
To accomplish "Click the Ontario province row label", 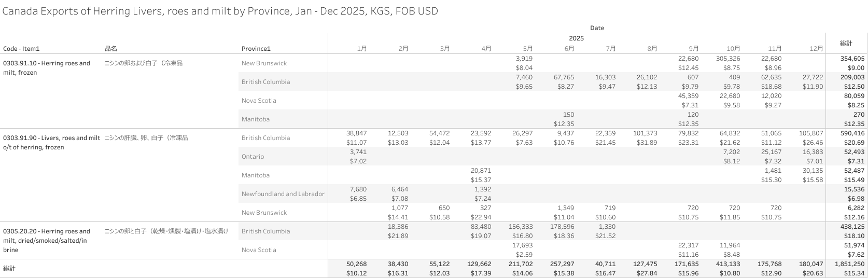I will 253,157.
